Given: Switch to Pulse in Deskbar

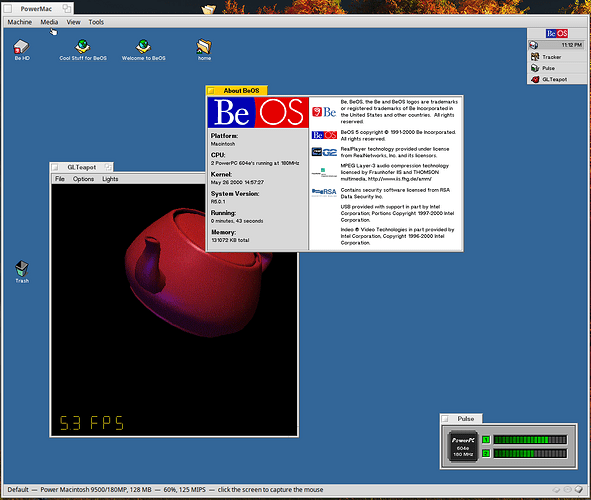Looking at the screenshot, I should 557,68.
